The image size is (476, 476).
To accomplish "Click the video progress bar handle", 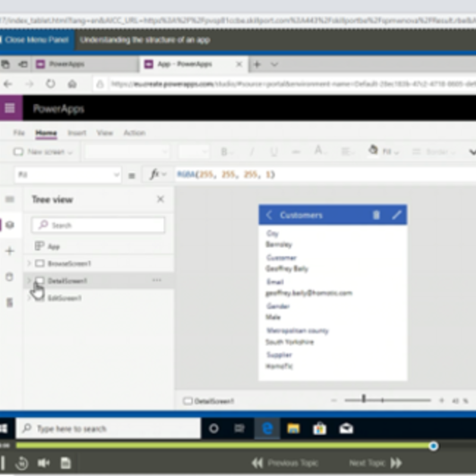I will pyautogui.click(x=434, y=446).
